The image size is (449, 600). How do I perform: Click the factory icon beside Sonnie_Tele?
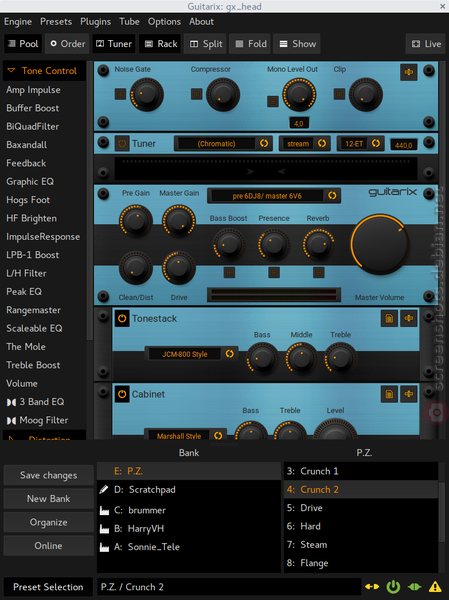pos(104,547)
